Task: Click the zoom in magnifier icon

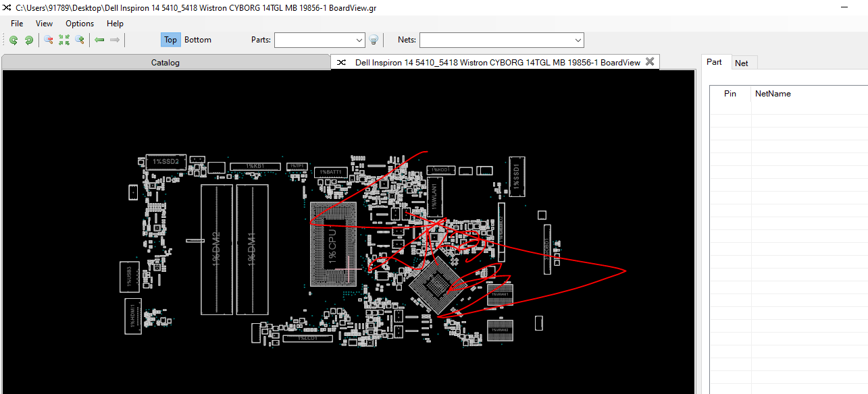Action: click(80, 40)
